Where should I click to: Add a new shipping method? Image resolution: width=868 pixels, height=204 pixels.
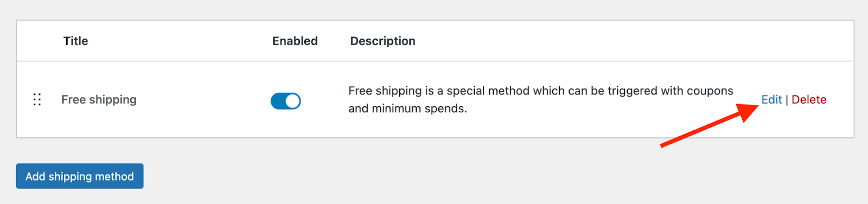(80, 176)
